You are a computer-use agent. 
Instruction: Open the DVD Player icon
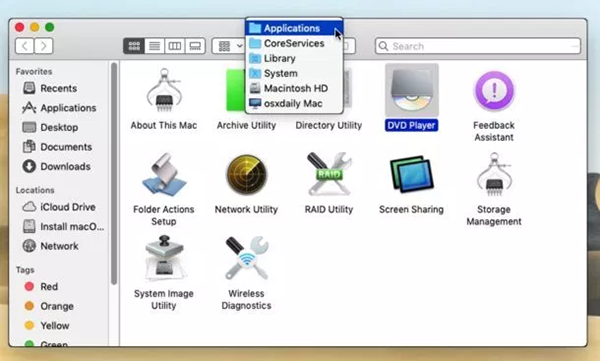(411, 90)
